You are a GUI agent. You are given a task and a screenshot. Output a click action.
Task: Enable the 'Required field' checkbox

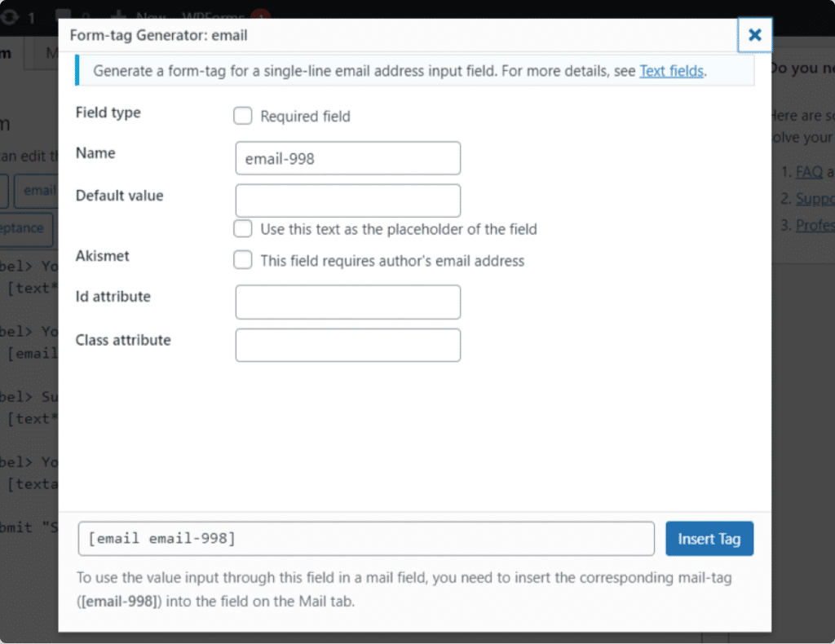242,116
